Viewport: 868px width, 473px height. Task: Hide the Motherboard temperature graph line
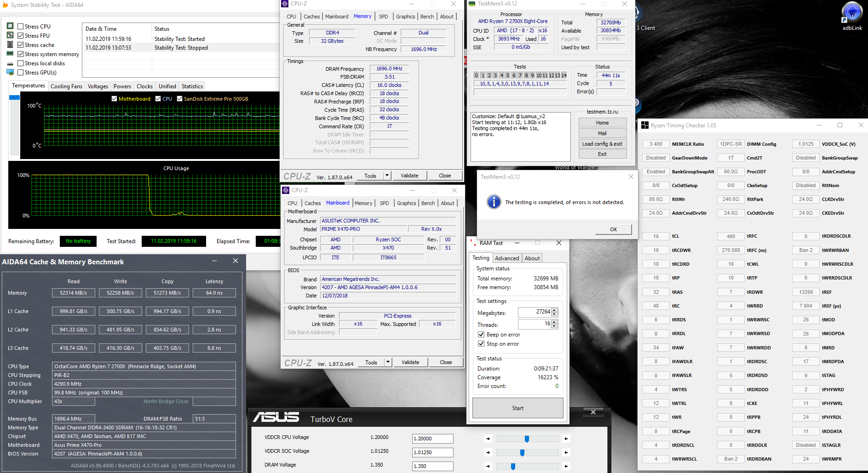pyautogui.click(x=115, y=99)
